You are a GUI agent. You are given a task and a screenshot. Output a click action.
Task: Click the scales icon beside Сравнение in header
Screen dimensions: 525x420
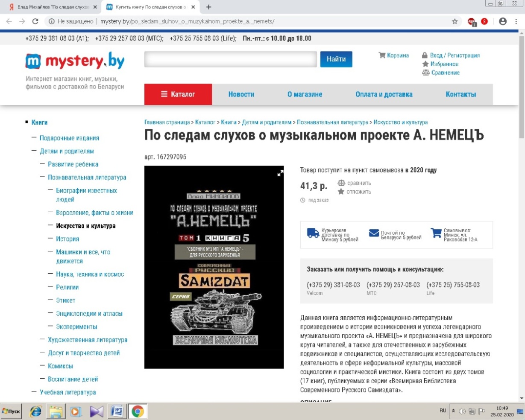[x=425, y=73]
